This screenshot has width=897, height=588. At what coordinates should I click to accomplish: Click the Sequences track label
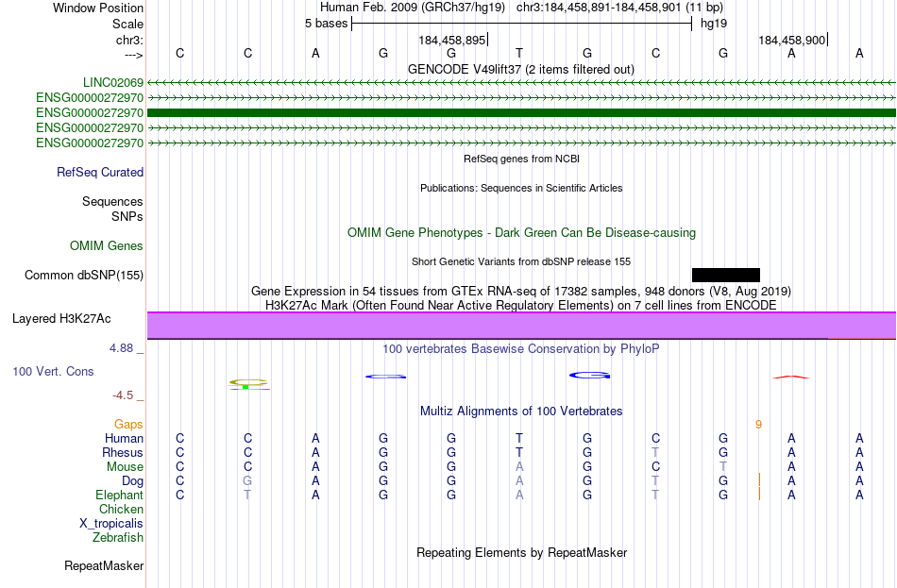[x=112, y=201]
